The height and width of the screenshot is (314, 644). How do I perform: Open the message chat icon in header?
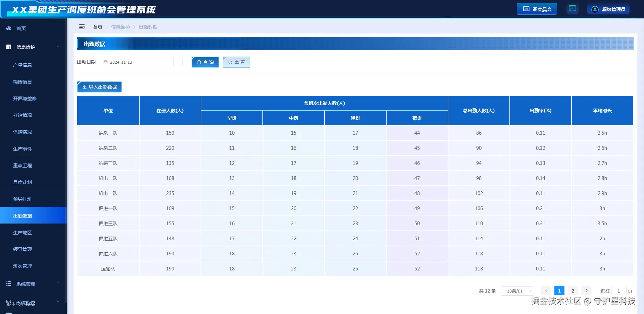coord(572,9)
